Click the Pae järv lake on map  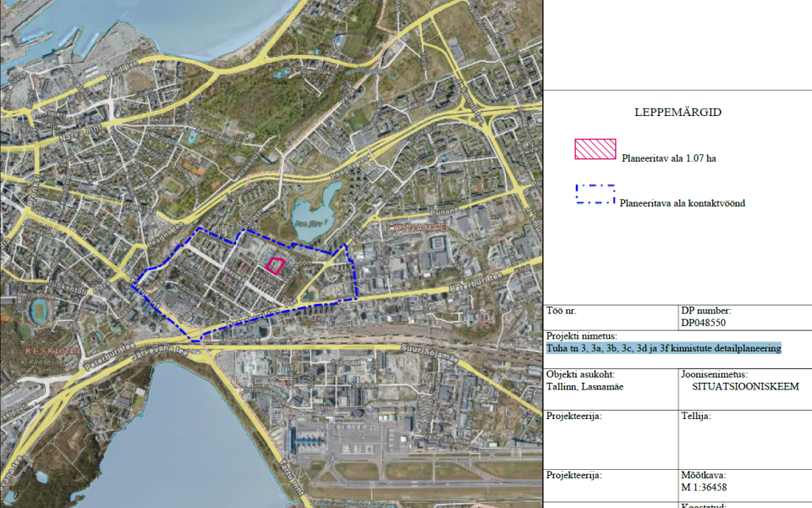pos(312,218)
